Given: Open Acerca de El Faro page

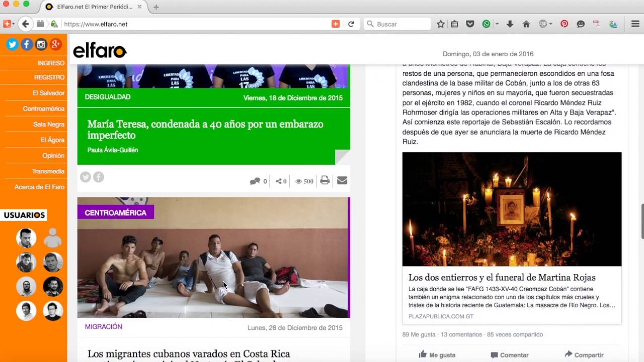Looking at the screenshot, I should [x=39, y=187].
